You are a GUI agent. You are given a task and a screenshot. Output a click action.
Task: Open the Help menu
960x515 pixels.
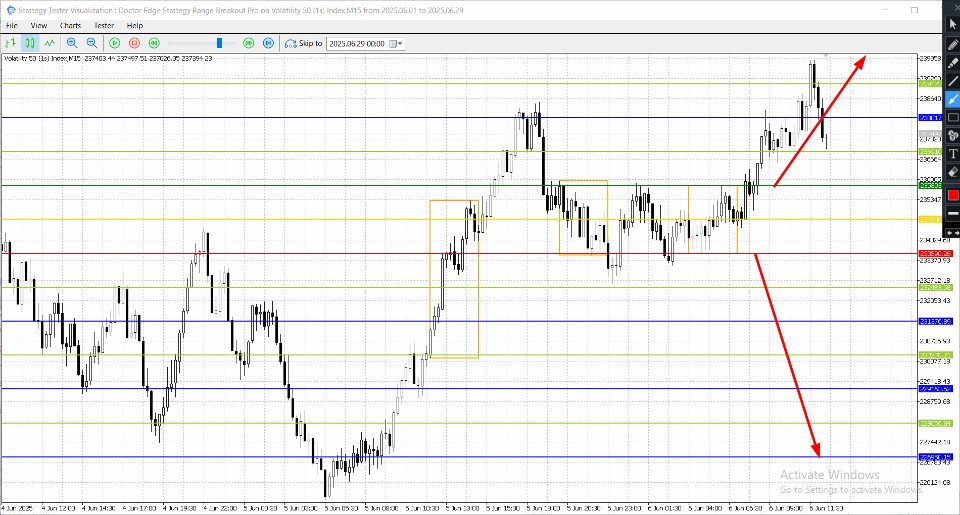(x=135, y=26)
